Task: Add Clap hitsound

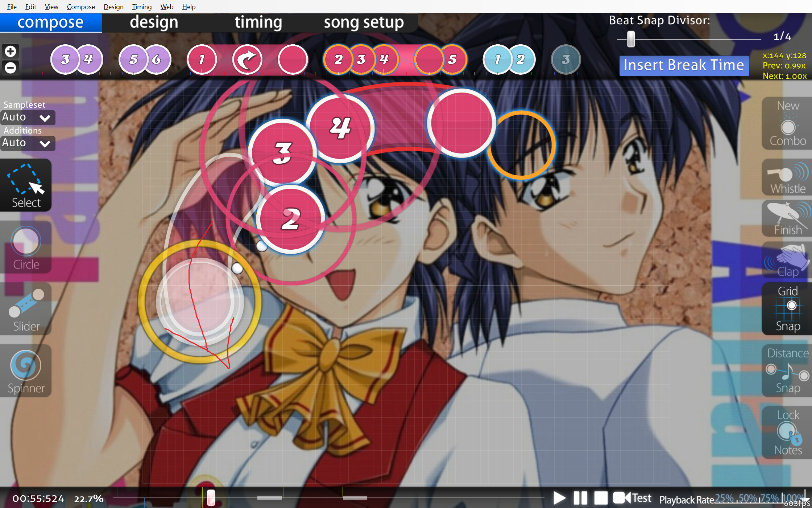Action: click(788, 261)
